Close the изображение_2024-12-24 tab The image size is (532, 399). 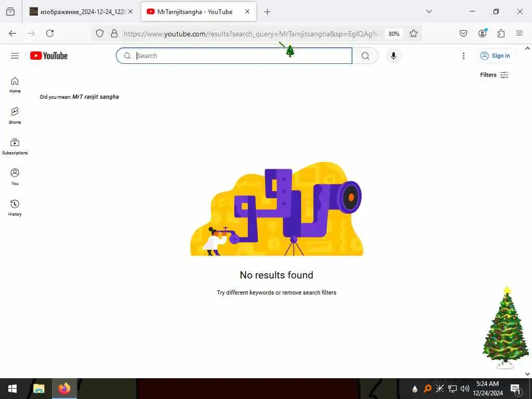pyautogui.click(x=130, y=12)
